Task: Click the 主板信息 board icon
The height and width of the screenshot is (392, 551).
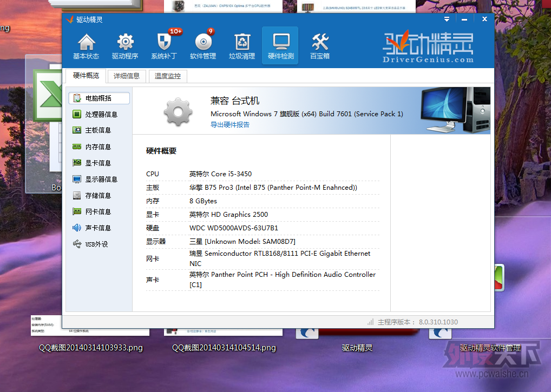Action: 77,130
